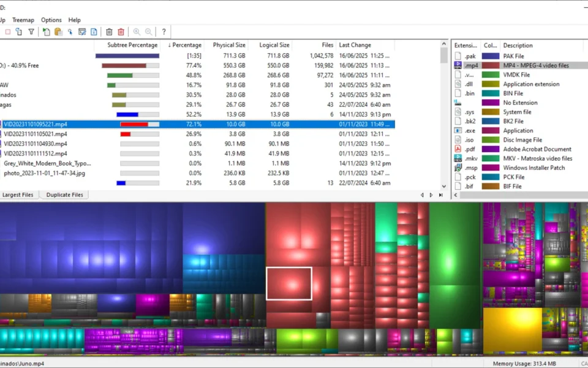Sort extension list by Extension header
This screenshot has height=368, width=588.
pos(466,45)
